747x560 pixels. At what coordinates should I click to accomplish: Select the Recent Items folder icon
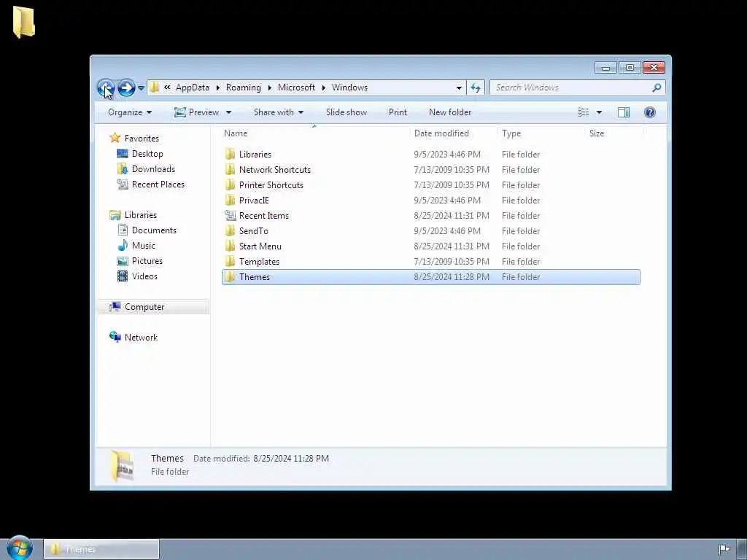tap(230, 216)
